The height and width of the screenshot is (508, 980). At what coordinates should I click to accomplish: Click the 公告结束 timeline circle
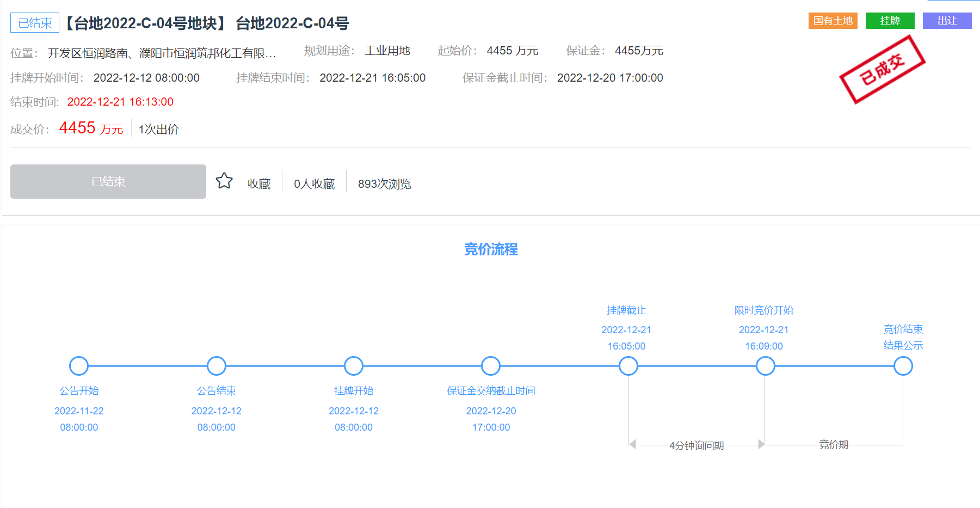click(217, 366)
